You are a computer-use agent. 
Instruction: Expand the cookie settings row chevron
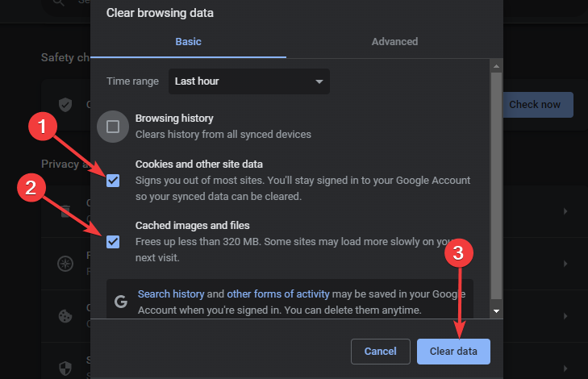tap(565, 314)
